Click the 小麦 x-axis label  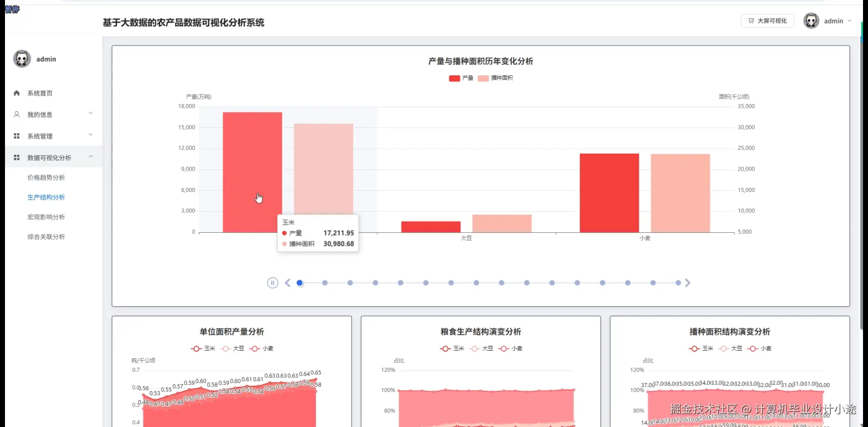[x=645, y=238]
